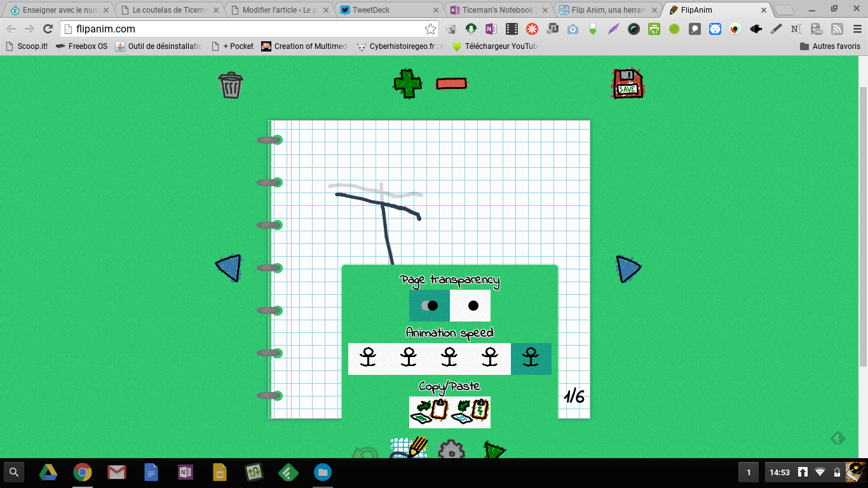The width and height of the screenshot is (868, 488).
Task: Open the Cyberhistoiregeo.fr bookmark
Action: click(x=400, y=46)
